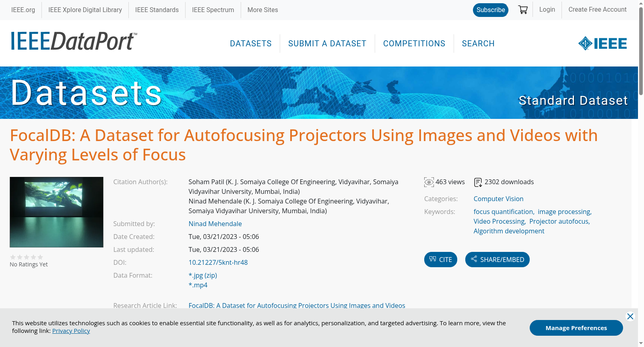The image size is (644, 347).
Task: Go to COMPETITIONS section
Action: point(414,44)
